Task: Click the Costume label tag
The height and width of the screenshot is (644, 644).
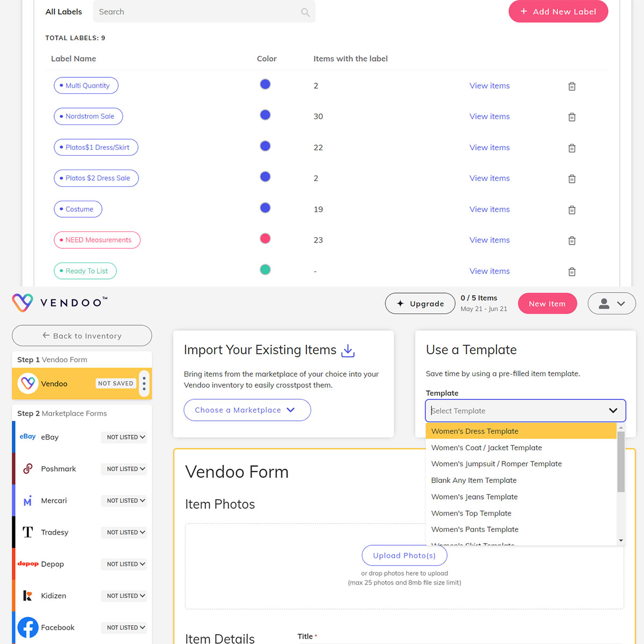Action: point(78,209)
